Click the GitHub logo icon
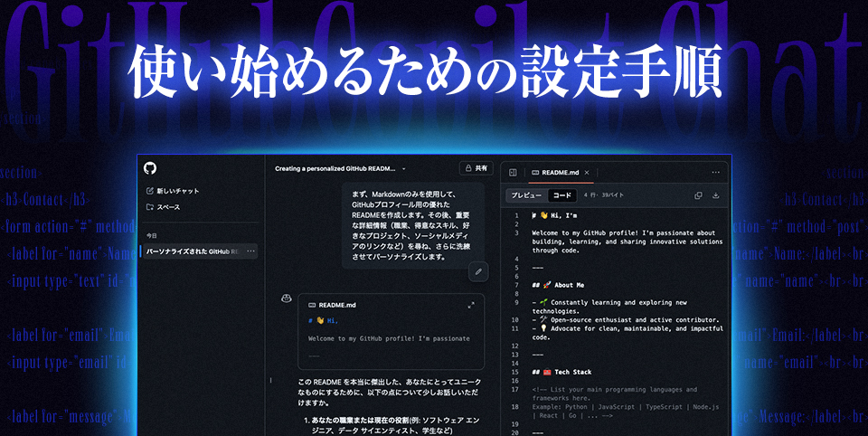The width and height of the screenshot is (868, 436). pos(150,168)
